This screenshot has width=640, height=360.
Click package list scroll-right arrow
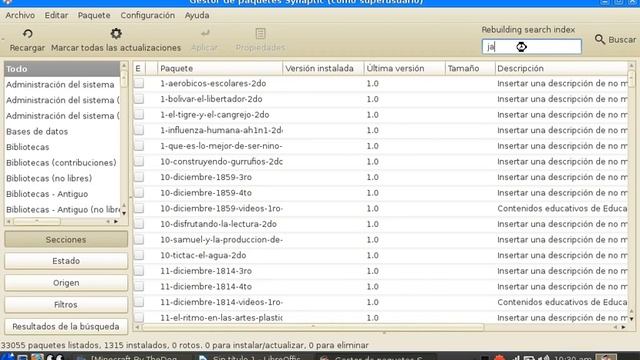click(x=624, y=327)
